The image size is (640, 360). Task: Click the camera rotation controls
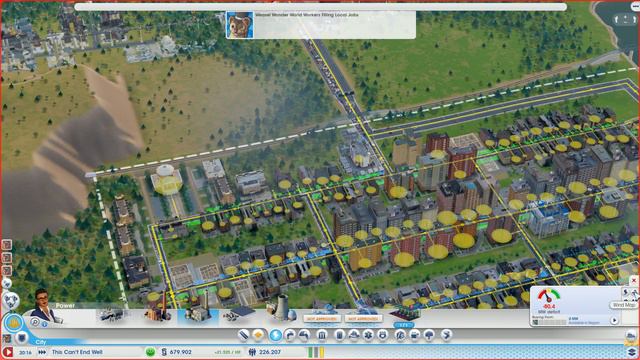[x=626, y=19]
